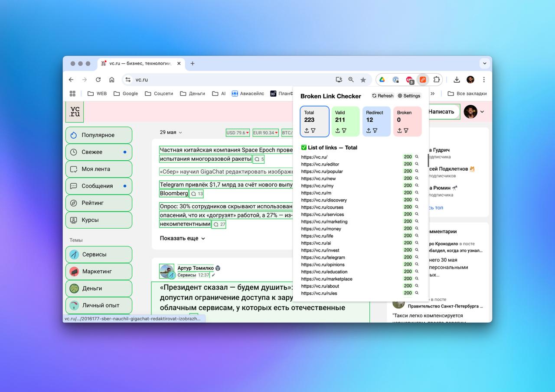The image size is (555, 392).
Task: Show hidden bookmarks with the » chevron
Action: click(x=432, y=93)
